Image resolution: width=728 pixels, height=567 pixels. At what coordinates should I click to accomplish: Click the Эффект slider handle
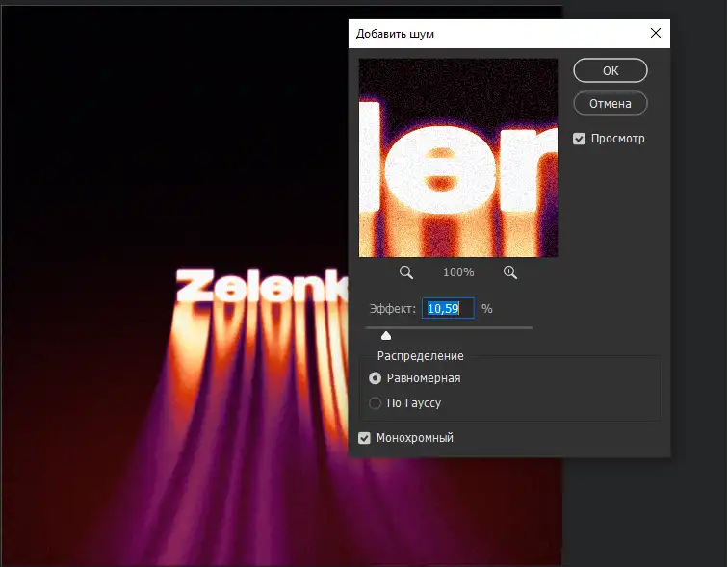386,335
